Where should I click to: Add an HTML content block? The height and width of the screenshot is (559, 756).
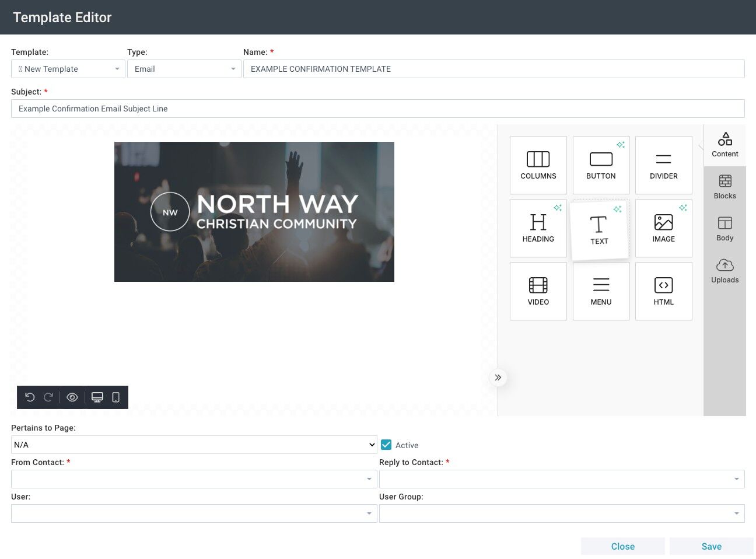point(664,291)
